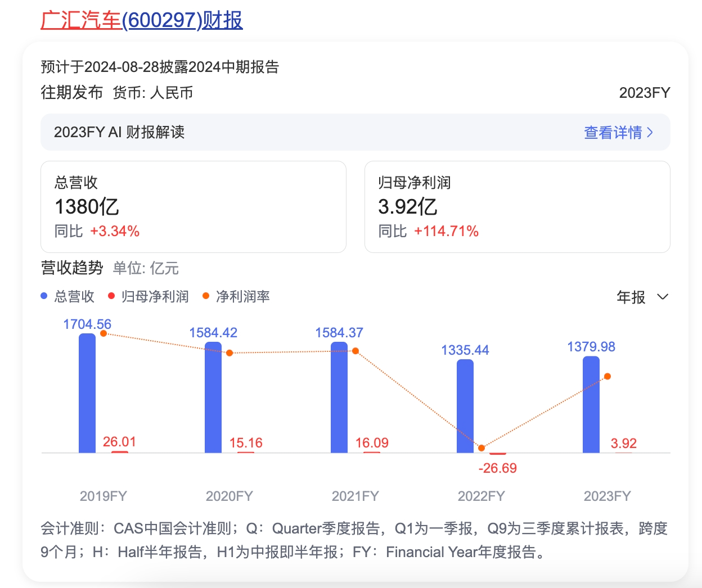This screenshot has height=588, width=702.
Task: Select the 归母净利润 3.92亿 summary card
Action: [517, 207]
